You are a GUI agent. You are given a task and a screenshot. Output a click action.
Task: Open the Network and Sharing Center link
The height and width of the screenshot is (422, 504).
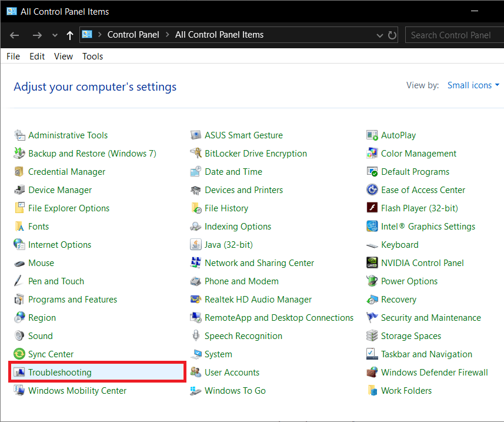pyautogui.click(x=259, y=263)
